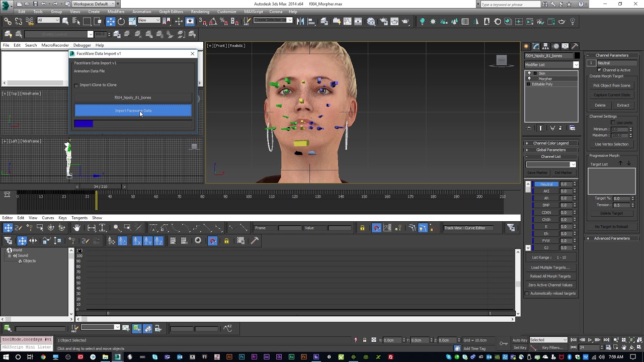644x362 pixels.
Task: Click the time slider 34 / 210 handle
Action: (100, 187)
